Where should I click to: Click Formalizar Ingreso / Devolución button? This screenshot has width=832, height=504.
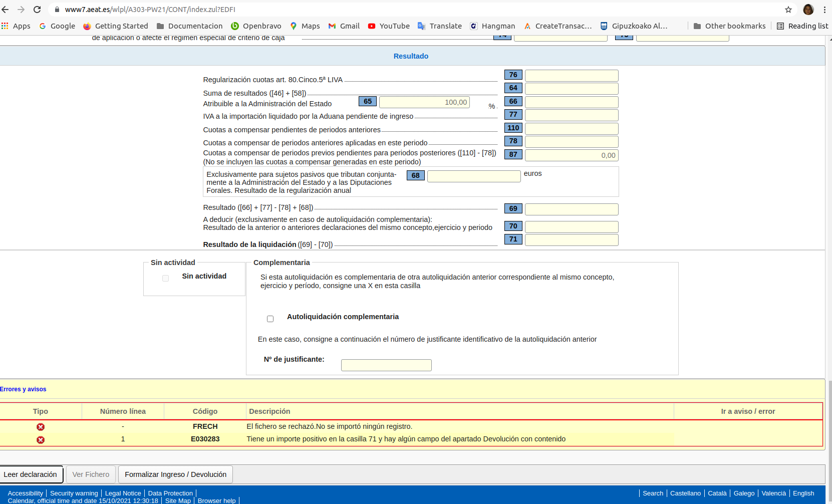175,474
